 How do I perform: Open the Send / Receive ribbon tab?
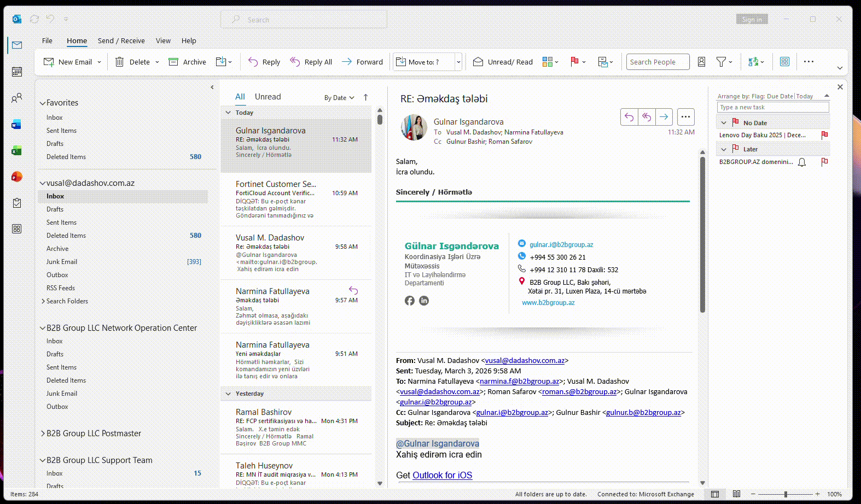point(121,40)
